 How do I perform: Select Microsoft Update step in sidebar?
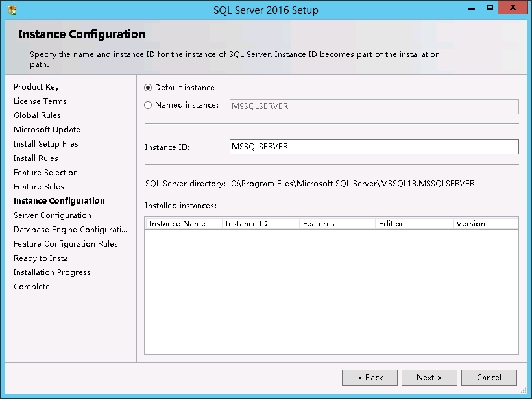point(47,130)
